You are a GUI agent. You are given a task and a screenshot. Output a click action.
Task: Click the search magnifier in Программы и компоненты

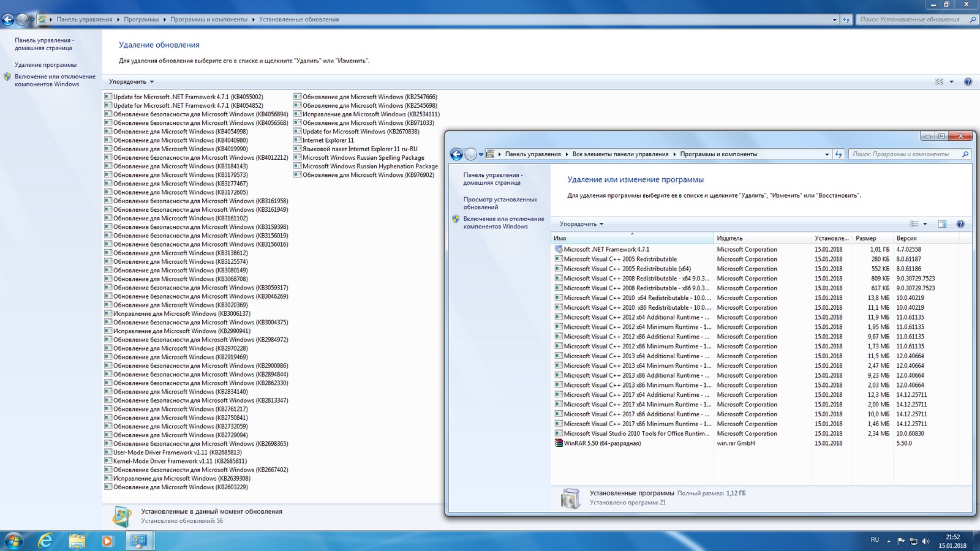click(965, 154)
